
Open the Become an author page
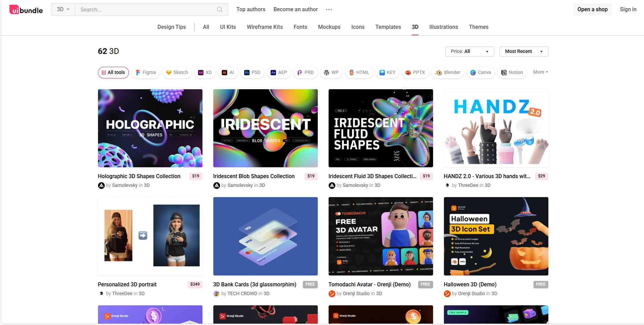[x=296, y=9]
